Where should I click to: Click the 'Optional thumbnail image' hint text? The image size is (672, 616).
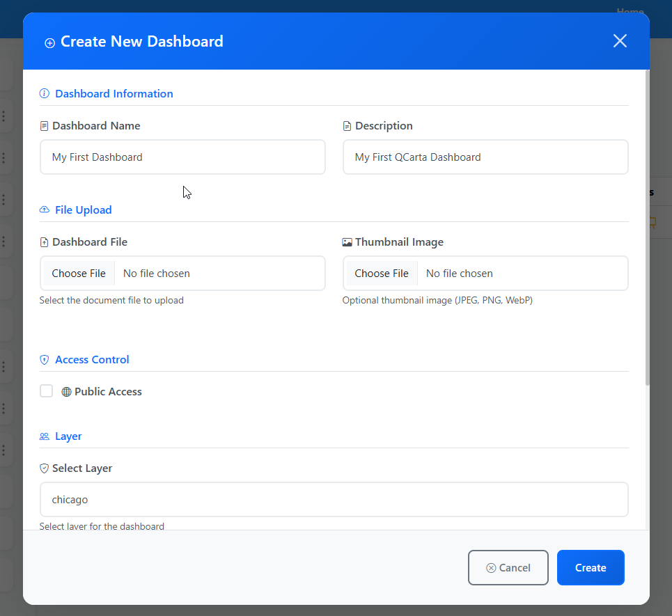pyautogui.click(x=437, y=300)
